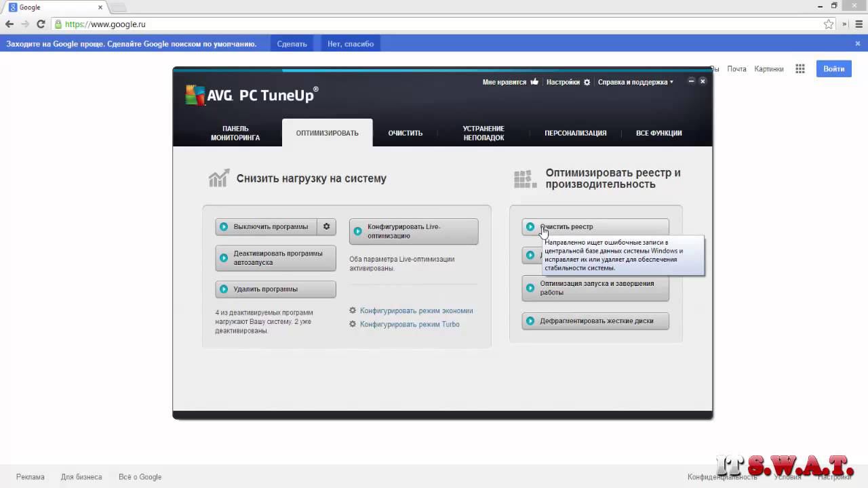Click the gear icon beside Конфигурировать режим Turbo

point(353,324)
